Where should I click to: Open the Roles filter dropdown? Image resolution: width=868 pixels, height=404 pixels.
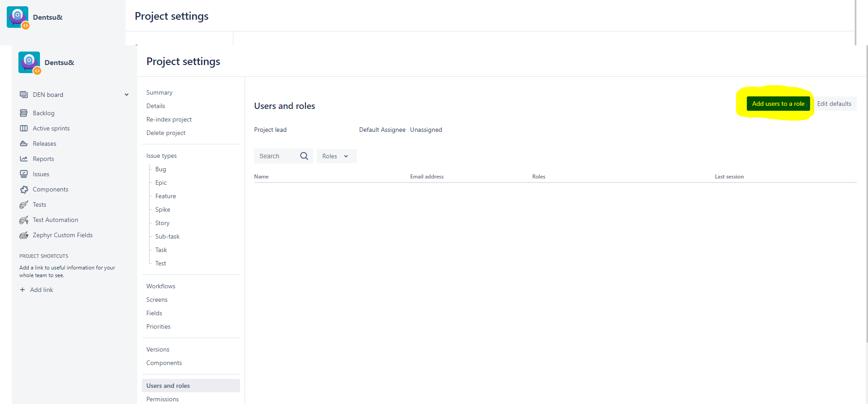336,156
